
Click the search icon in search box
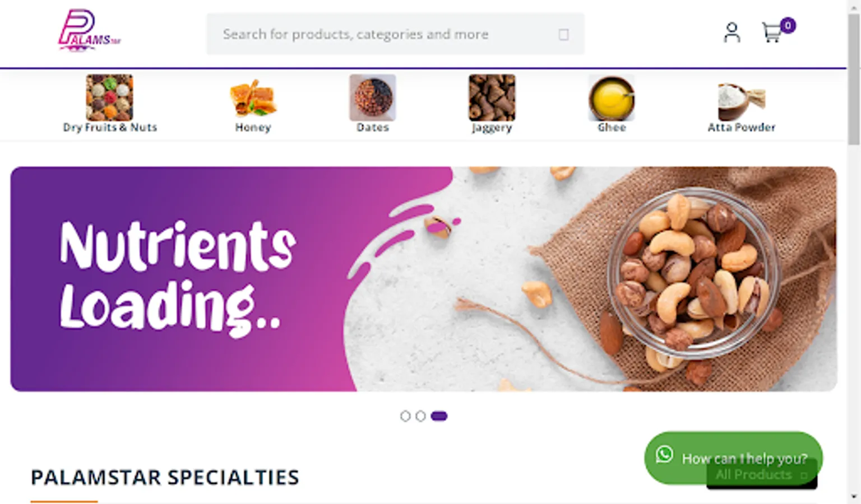(x=563, y=35)
